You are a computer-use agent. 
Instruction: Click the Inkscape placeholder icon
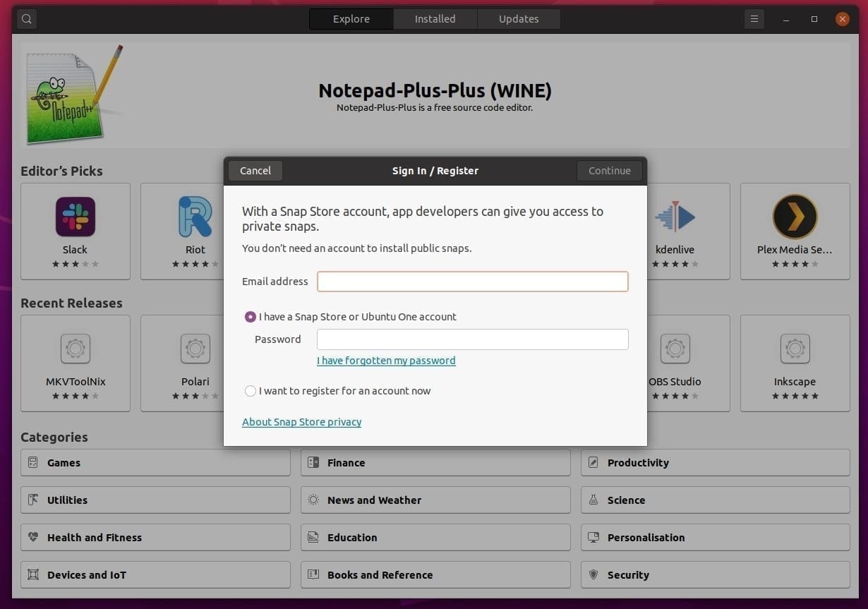click(x=795, y=349)
